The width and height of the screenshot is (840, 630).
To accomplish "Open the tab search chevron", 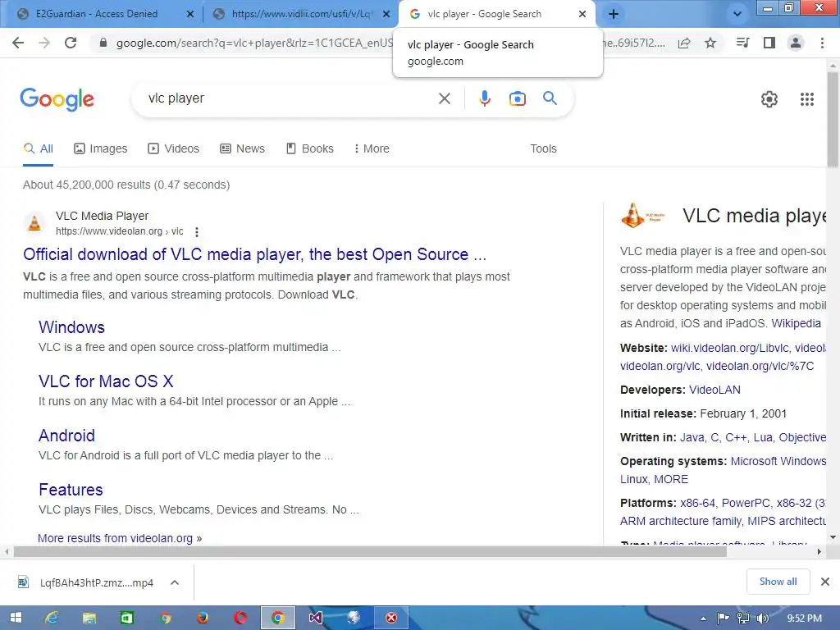I will coord(737,15).
